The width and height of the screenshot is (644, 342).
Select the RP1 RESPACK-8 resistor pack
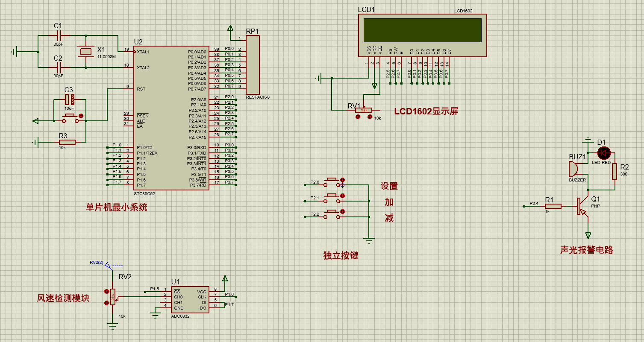tap(253, 64)
